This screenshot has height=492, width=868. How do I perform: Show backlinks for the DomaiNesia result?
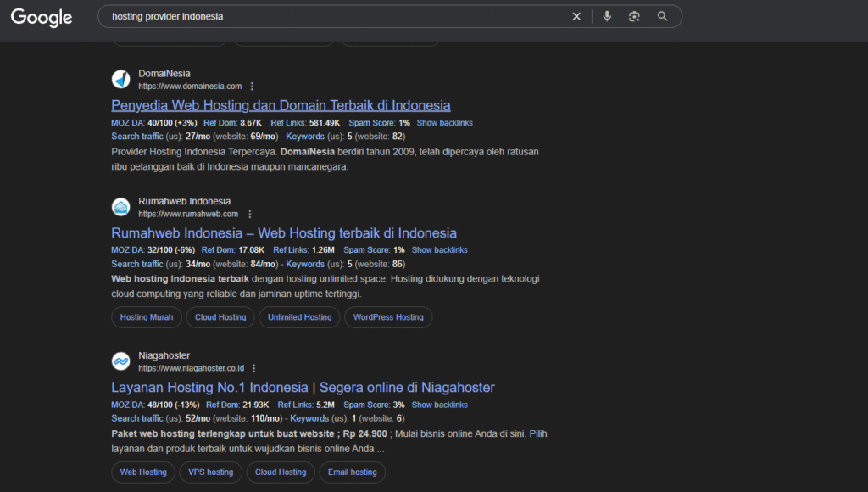pyautogui.click(x=444, y=123)
